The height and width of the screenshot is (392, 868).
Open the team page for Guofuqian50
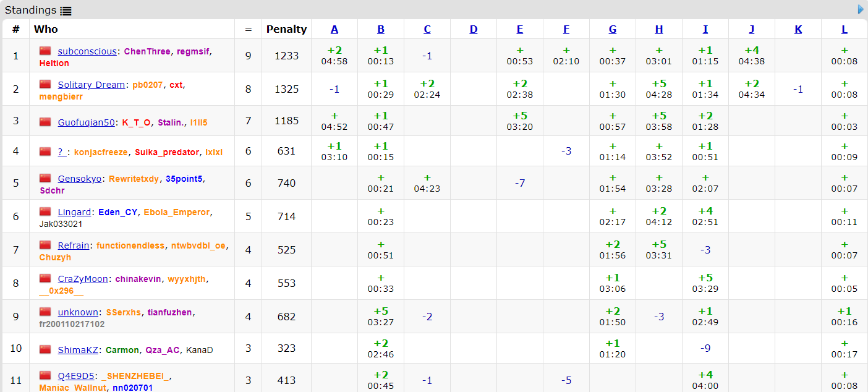click(x=86, y=122)
